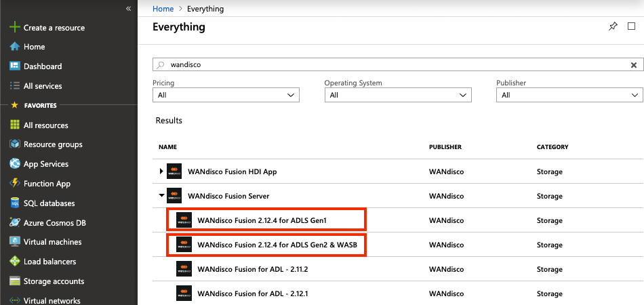Open Create a resource in sidebar
This screenshot has height=305, width=644.
coord(54,28)
